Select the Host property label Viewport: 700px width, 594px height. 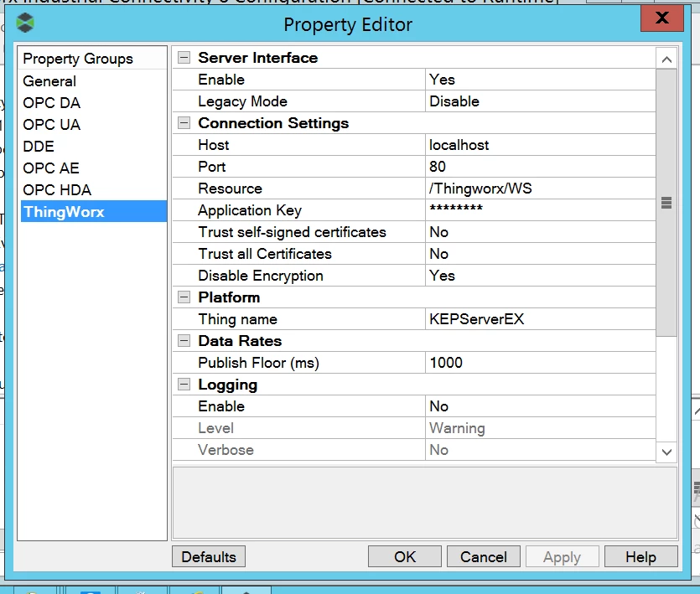(214, 145)
